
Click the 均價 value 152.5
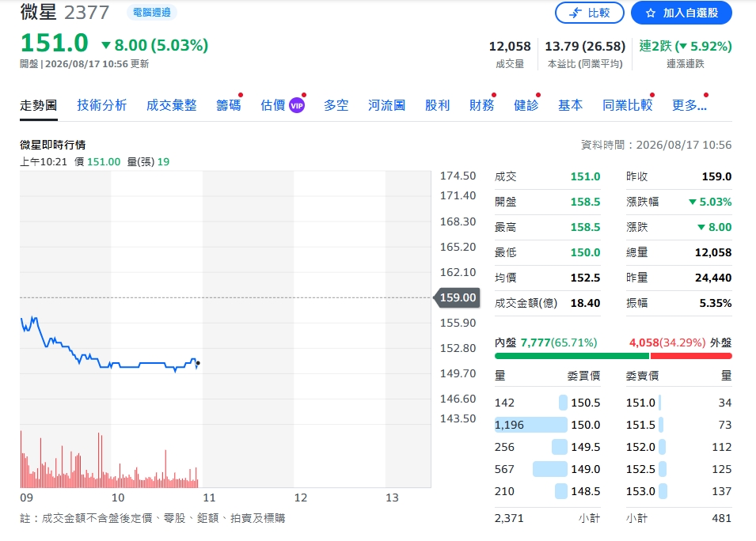(585, 278)
